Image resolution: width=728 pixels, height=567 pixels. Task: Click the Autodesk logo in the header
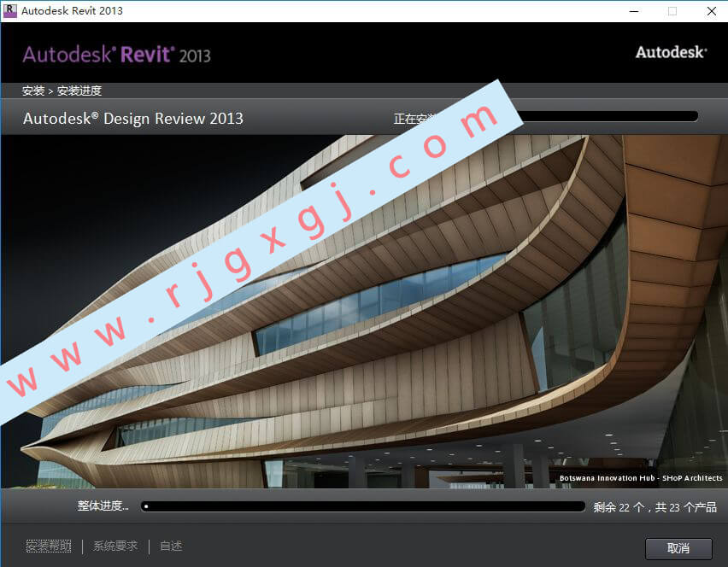coord(672,52)
